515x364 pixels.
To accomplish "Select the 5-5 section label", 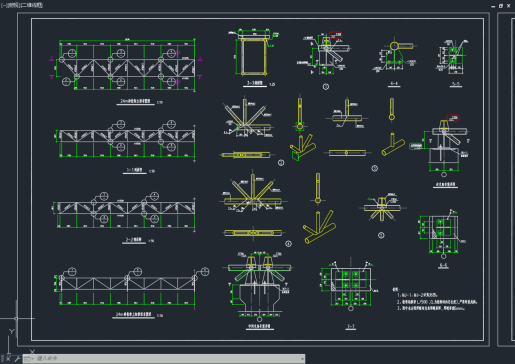I will (x=456, y=84).
